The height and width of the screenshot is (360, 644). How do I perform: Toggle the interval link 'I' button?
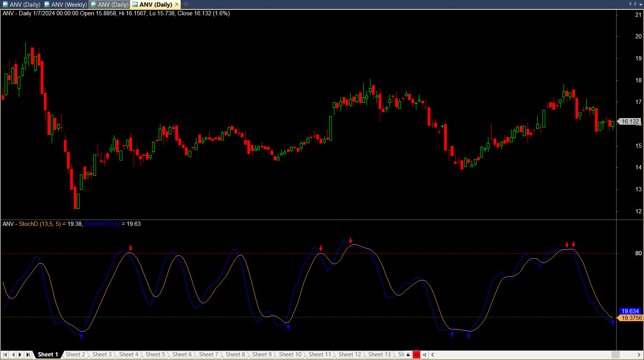424,355
